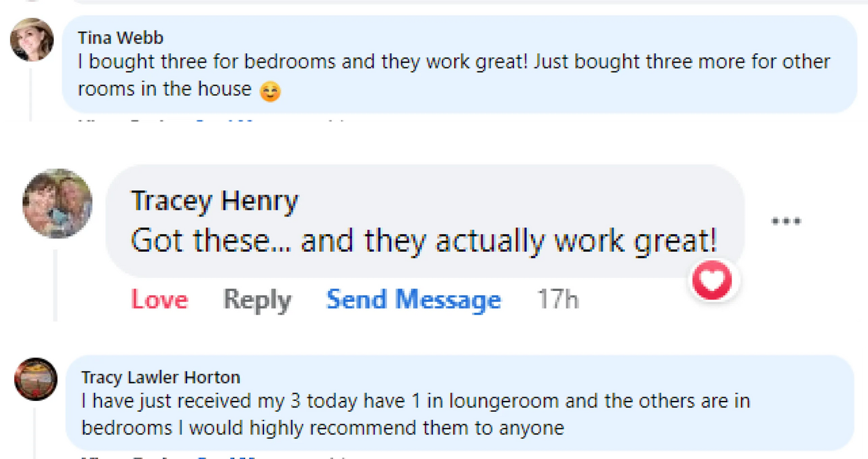Open Tracey Henry's profile picture
This screenshot has width=868, height=459.
pos(57,204)
